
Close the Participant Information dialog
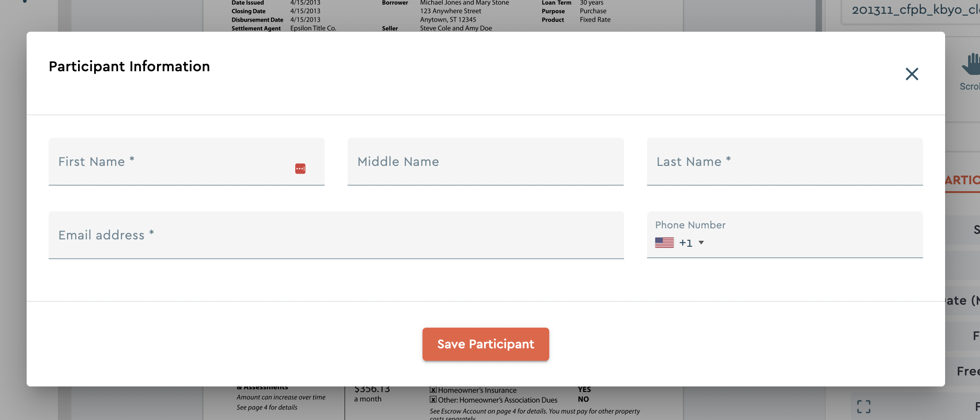pos(912,74)
